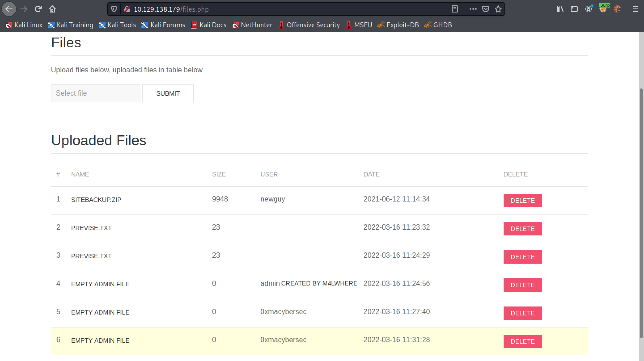Open EMPTY ADMIN FILE in row 5
Viewport: 644px width, 361px height.
100,312
